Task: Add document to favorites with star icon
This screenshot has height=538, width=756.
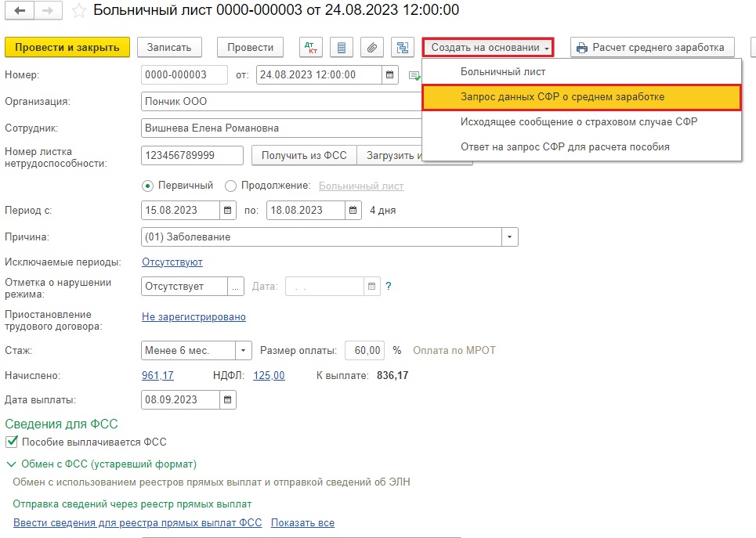Action: click(78, 11)
